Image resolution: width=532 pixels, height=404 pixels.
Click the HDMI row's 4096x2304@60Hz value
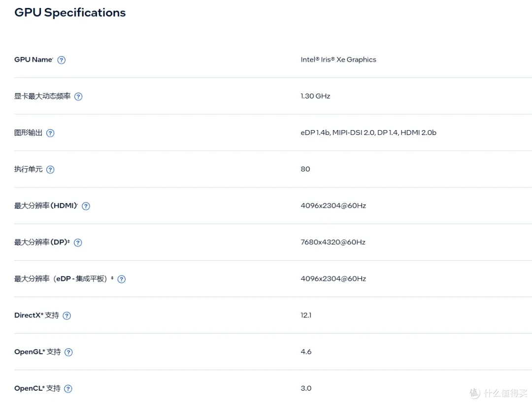point(333,205)
